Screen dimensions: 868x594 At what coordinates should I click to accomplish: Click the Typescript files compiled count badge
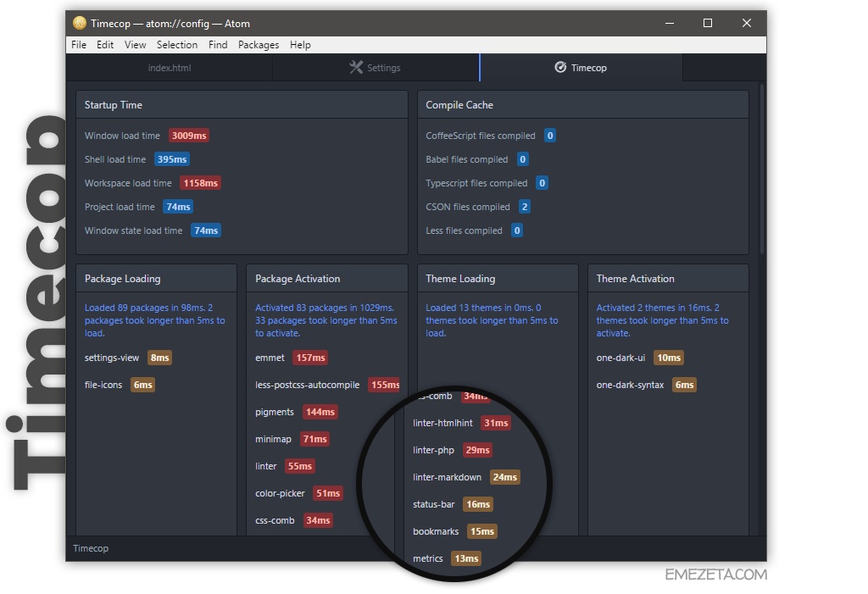[542, 183]
